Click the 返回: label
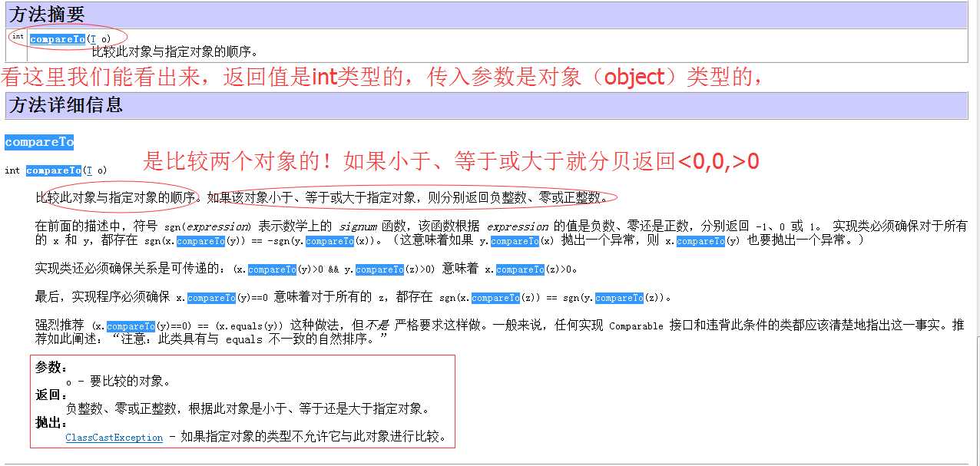 pos(51,395)
